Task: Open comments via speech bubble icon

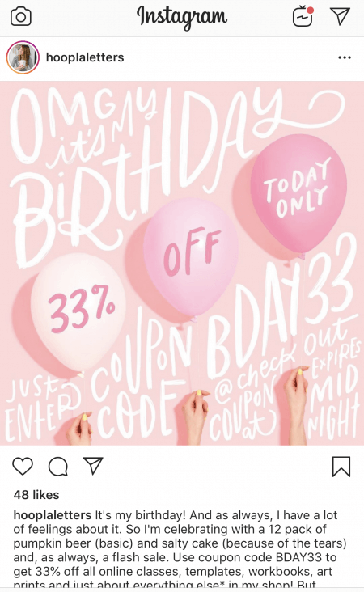Action: pos(58,467)
